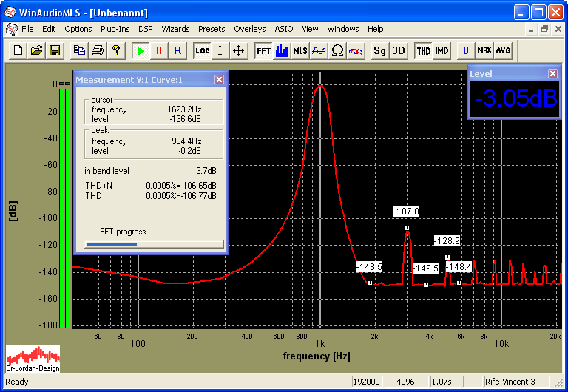Viewport: 568px width, 392px height.
Task: Save file with the floppy disk icon
Action: click(x=54, y=51)
